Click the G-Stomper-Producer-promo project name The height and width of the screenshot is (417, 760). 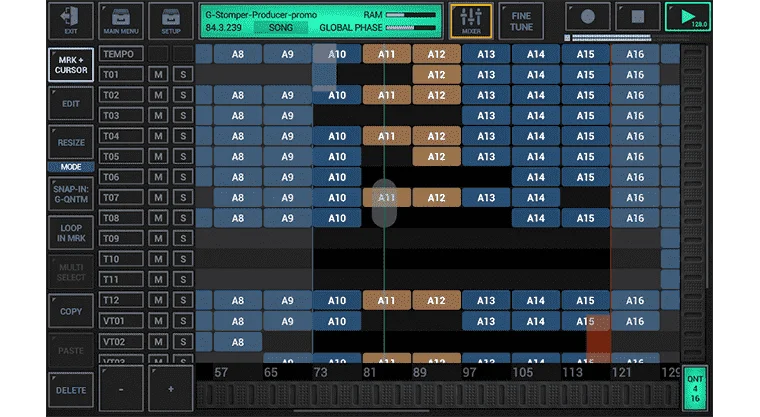click(261, 15)
